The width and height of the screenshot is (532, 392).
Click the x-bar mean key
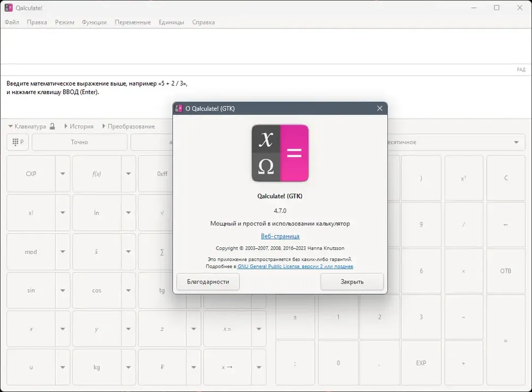(x=96, y=252)
